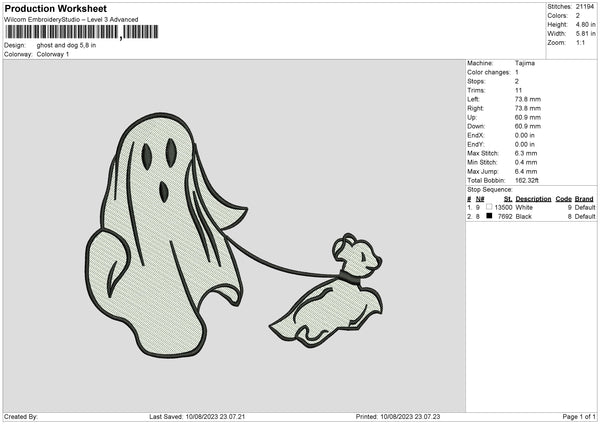Viewport: 600px width, 424px height.
Task: Click the Width value '5.81 in'
Action: 585,34
